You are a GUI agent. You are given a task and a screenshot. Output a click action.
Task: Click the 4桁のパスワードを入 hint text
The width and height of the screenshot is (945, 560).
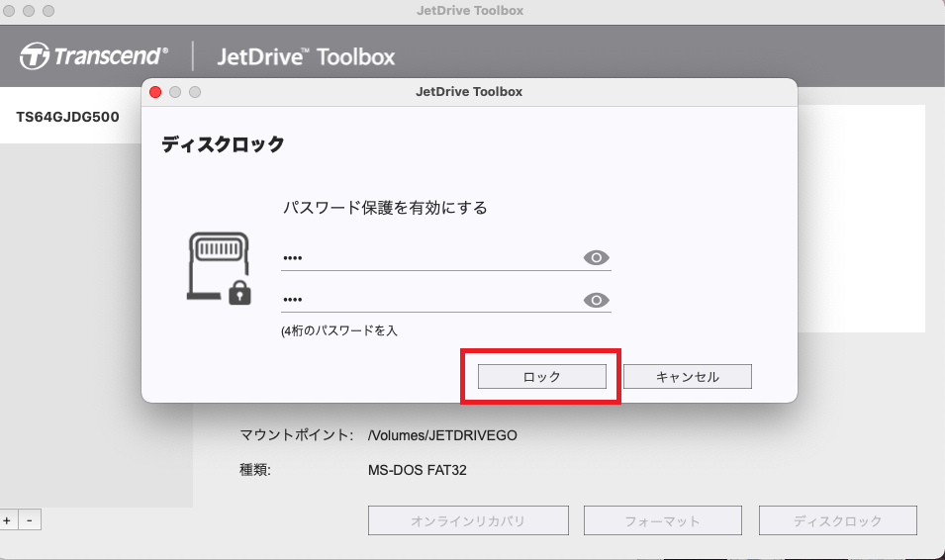pyautogui.click(x=339, y=330)
